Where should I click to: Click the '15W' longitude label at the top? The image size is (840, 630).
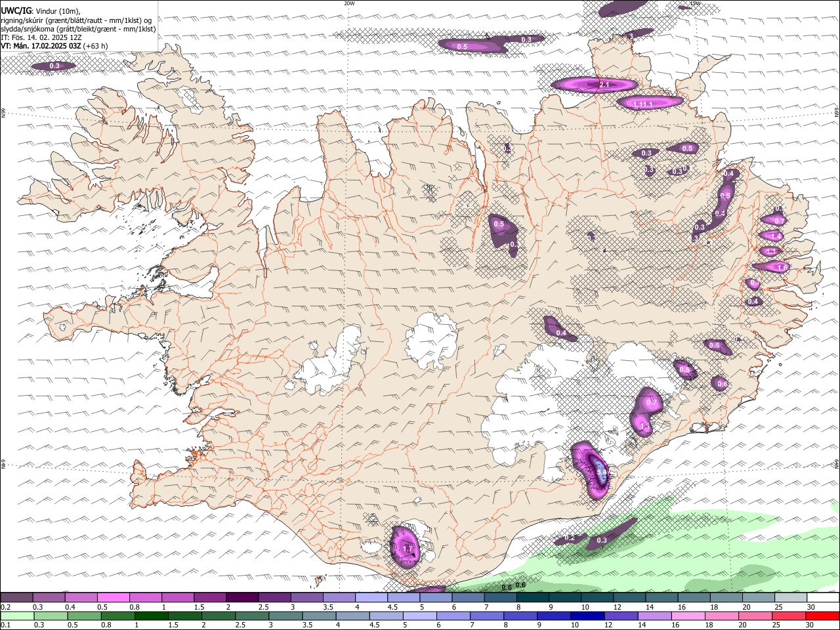pyautogui.click(x=695, y=3)
